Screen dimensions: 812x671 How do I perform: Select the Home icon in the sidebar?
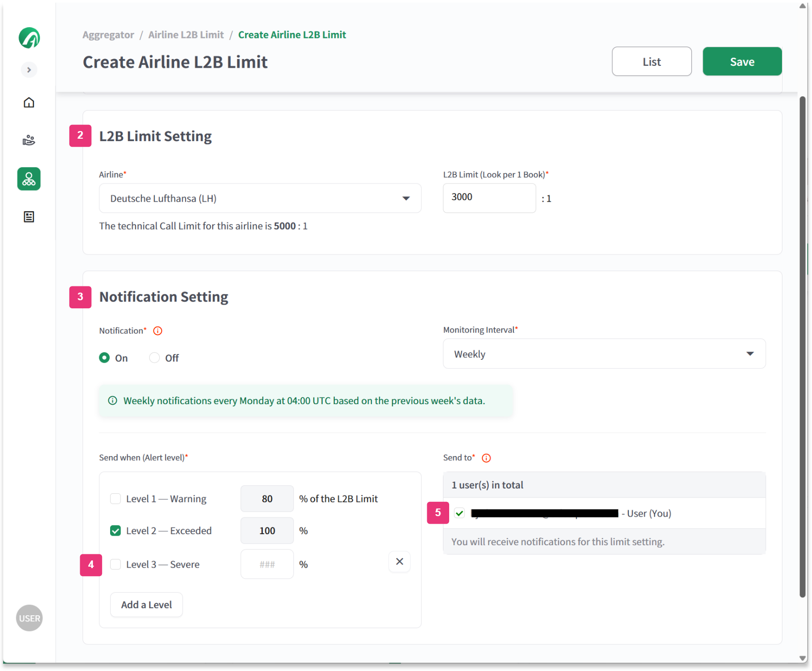(29, 102)
